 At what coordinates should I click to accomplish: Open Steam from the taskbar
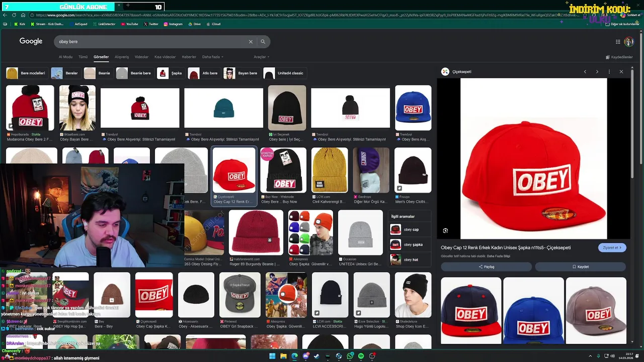(316, 356)
